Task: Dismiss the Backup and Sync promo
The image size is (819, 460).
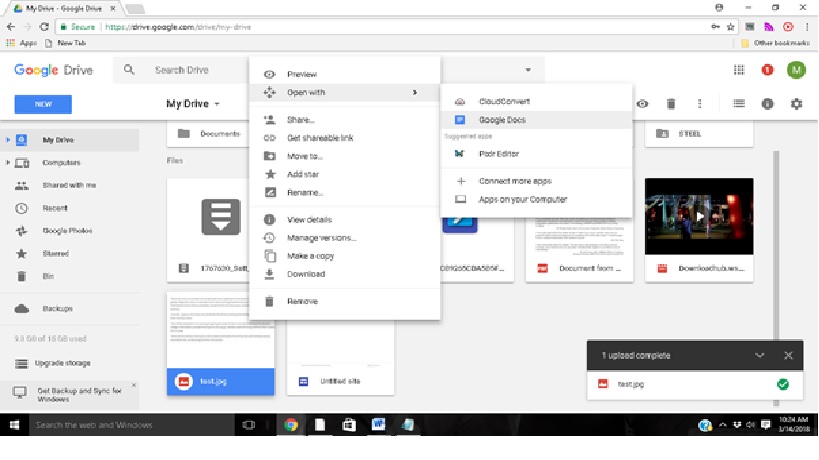Action: pos(134,385)
